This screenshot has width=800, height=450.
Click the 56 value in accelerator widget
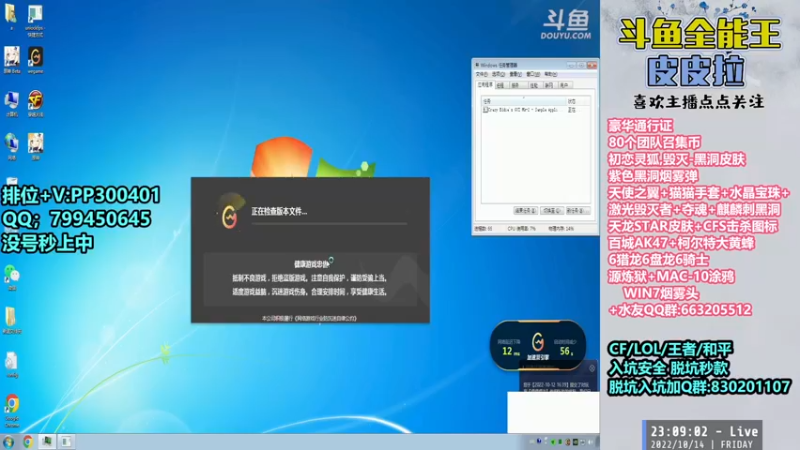pyautogui.click(x=566, y=351)
